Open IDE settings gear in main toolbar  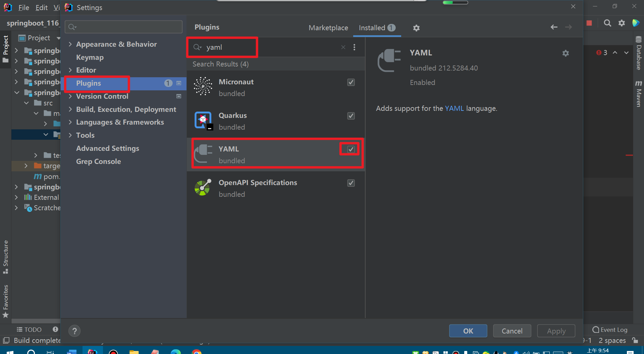(x=622, y=23)
